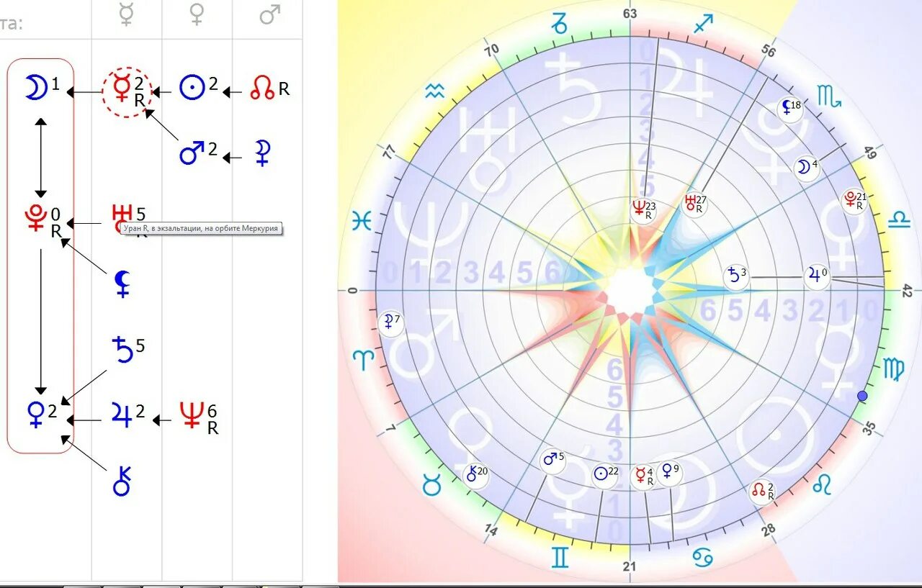This screenshot has width=922, height=588.
Task: Click the Saturn 5 glyph in the chain diagram
Action: [122, 348]
